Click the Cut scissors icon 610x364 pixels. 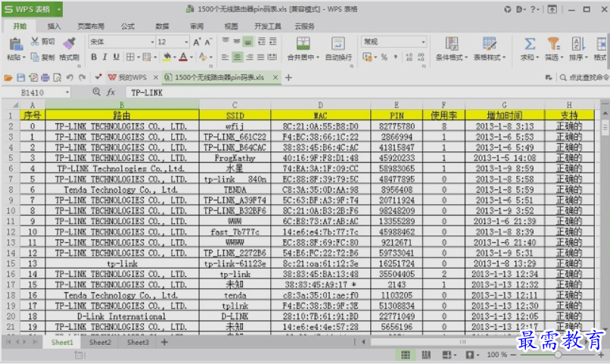[35, 41]
